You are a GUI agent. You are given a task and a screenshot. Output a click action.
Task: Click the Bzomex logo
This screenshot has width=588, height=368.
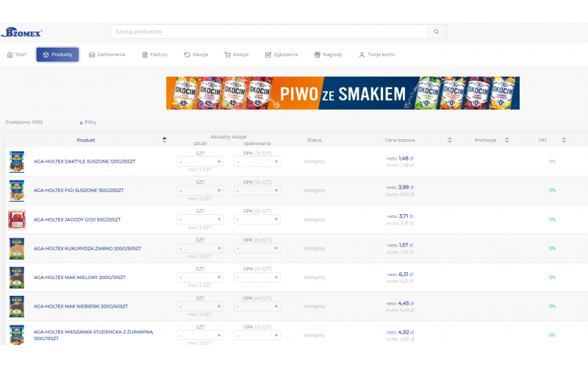[22, 32]
